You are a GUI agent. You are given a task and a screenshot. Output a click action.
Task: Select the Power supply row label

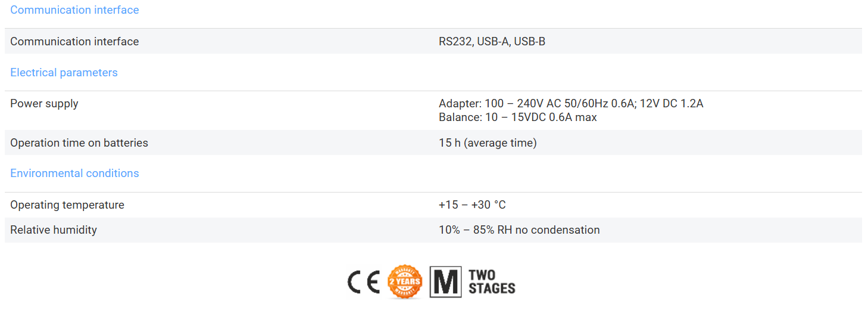44,104
